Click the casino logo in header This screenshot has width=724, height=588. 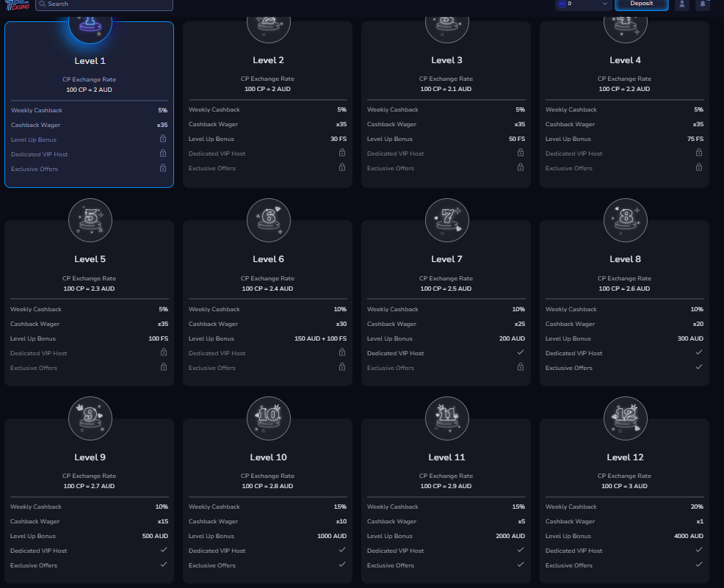16,4
